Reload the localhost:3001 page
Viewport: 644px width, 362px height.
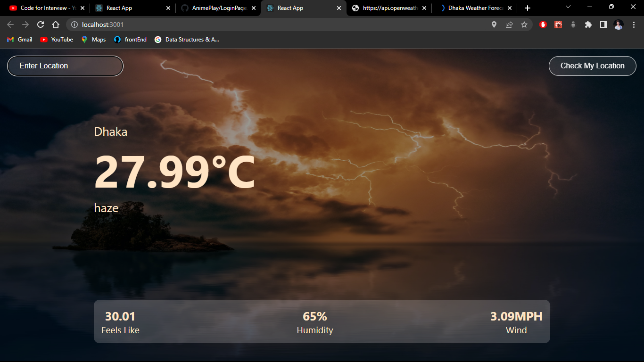click(x=40, y=24)
